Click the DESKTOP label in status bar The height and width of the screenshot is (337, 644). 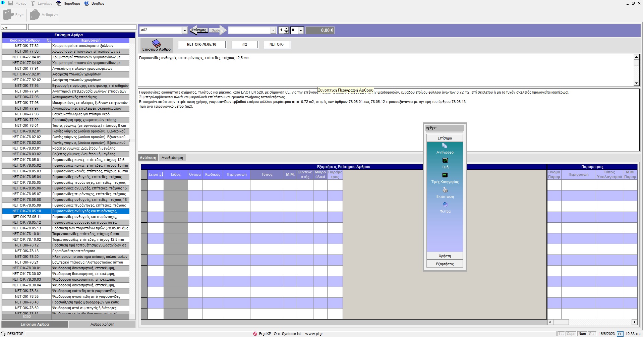coord(15,334)
